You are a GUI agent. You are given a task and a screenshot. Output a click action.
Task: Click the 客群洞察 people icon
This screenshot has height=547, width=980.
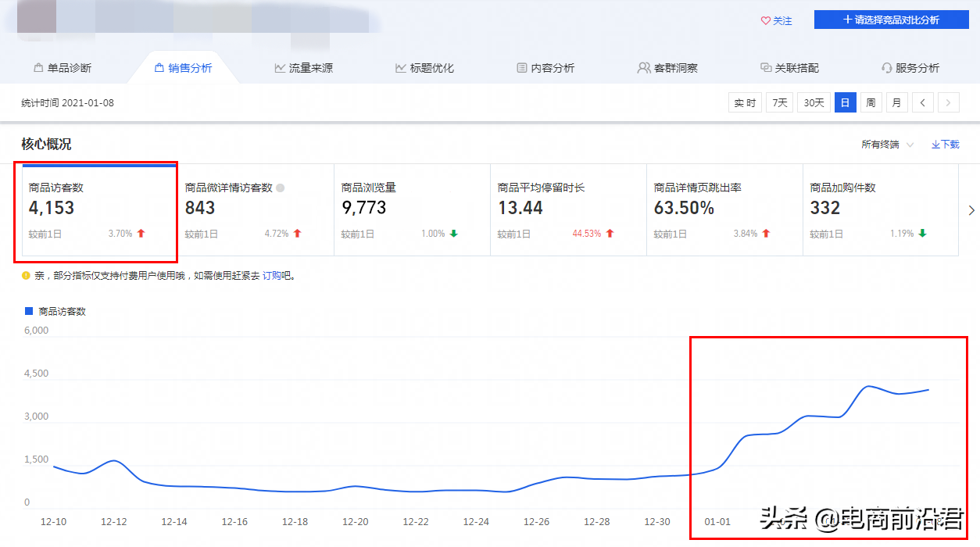pos(642,67)
